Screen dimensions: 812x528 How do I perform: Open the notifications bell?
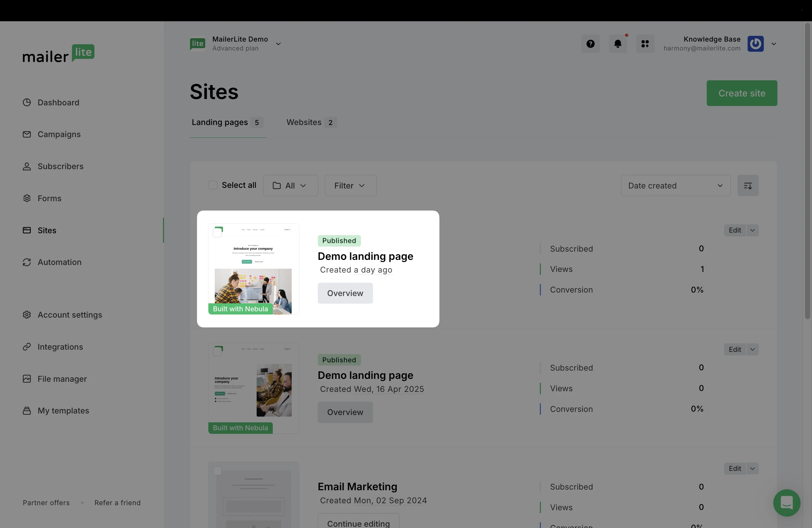coord(618,44)
